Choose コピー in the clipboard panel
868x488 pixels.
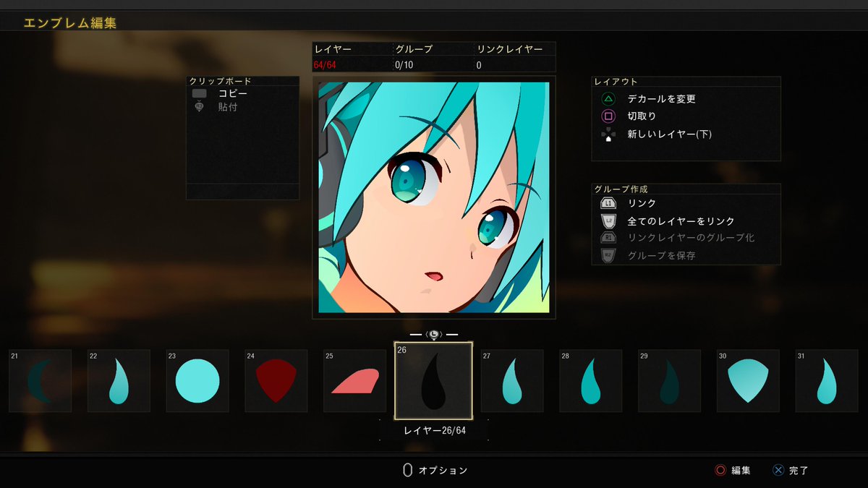coord(233,94)
